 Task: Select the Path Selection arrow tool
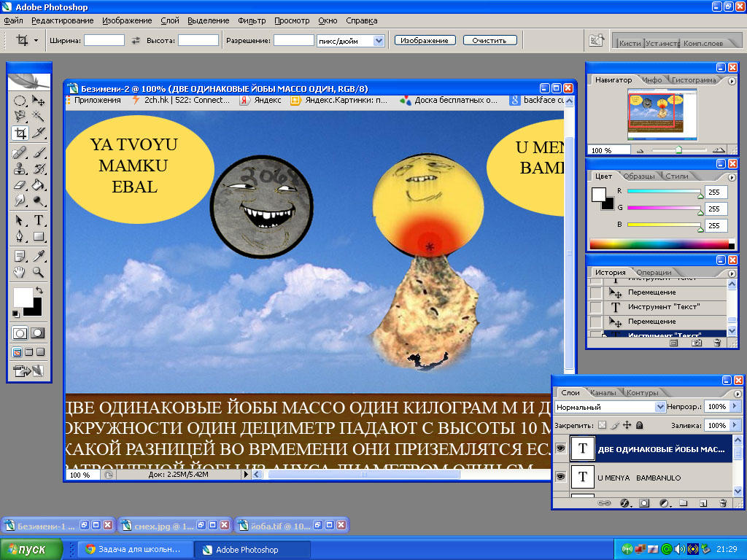click(x=20, y=220)
